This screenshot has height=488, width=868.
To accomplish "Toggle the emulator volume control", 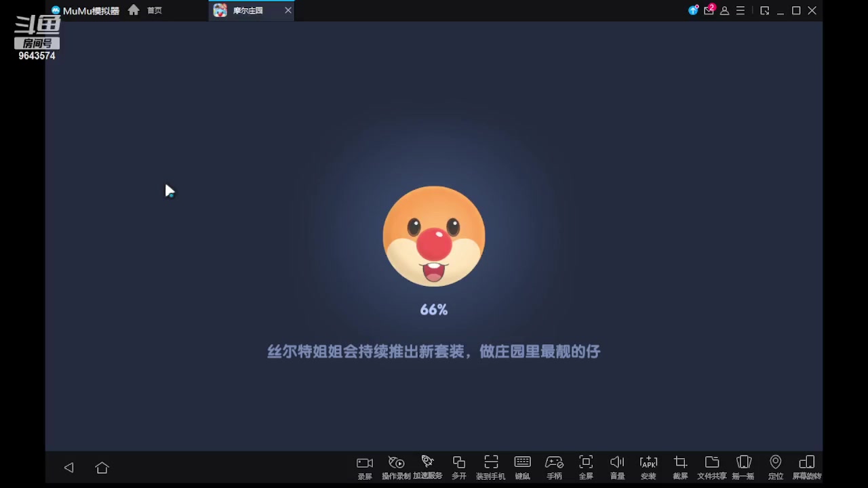I will click(x=617, y=466).
